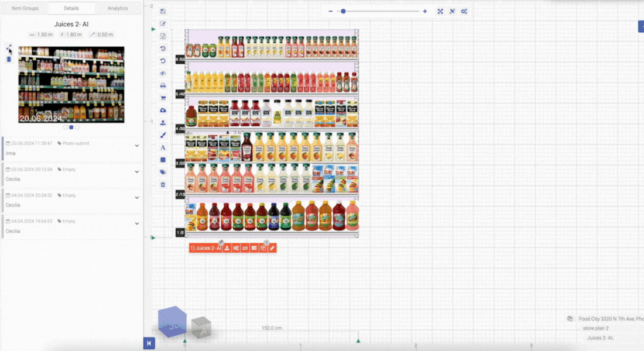The image size is (644, 351).
Task: Save the planogram with the floppy disk icon
Action: click(163, 12)
